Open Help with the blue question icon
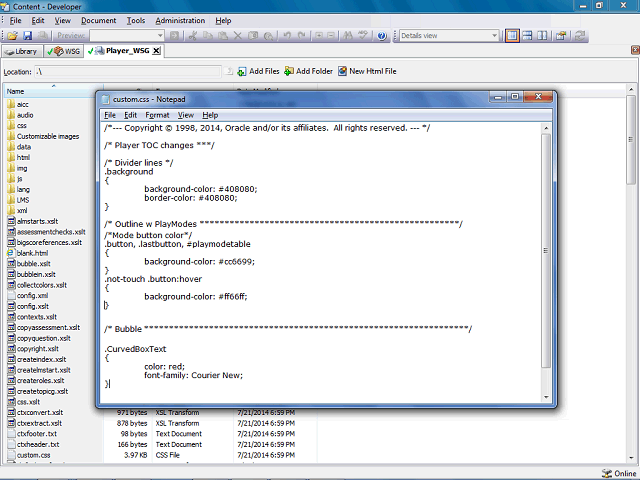Image resolution: width=640 pixels, height=480 pixels. [x=382, y=36]
